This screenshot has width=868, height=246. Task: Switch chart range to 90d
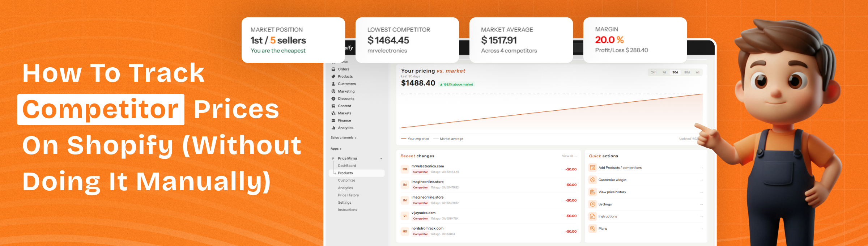pyautogui.click(x=687, y=72)
